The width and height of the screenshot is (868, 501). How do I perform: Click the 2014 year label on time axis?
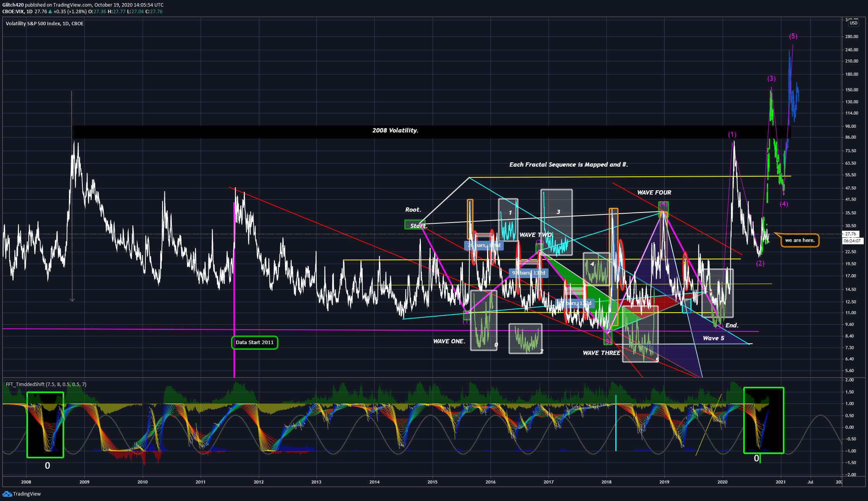[374, 482]
